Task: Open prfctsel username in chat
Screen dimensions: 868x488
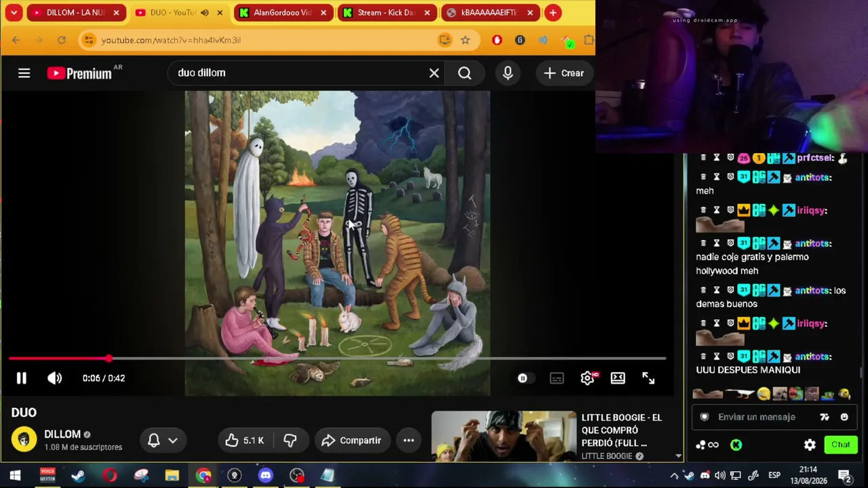Action: coord(815,158)
